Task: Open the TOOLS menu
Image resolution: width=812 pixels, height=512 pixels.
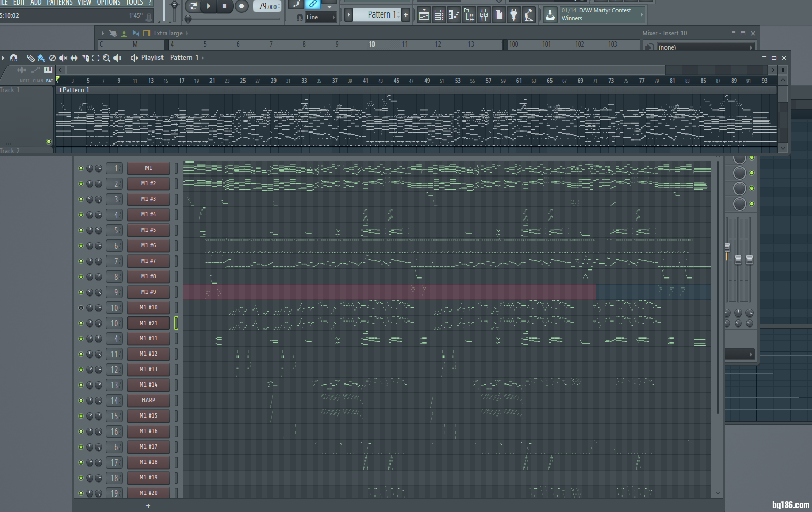Action: [x=135, y=3]
